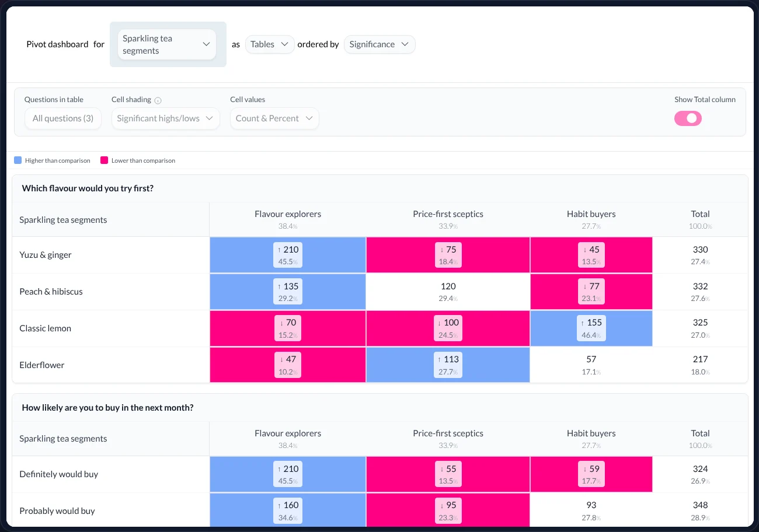
Task: Click Elderflower Total cell 217
Action: tap(700, 365)
